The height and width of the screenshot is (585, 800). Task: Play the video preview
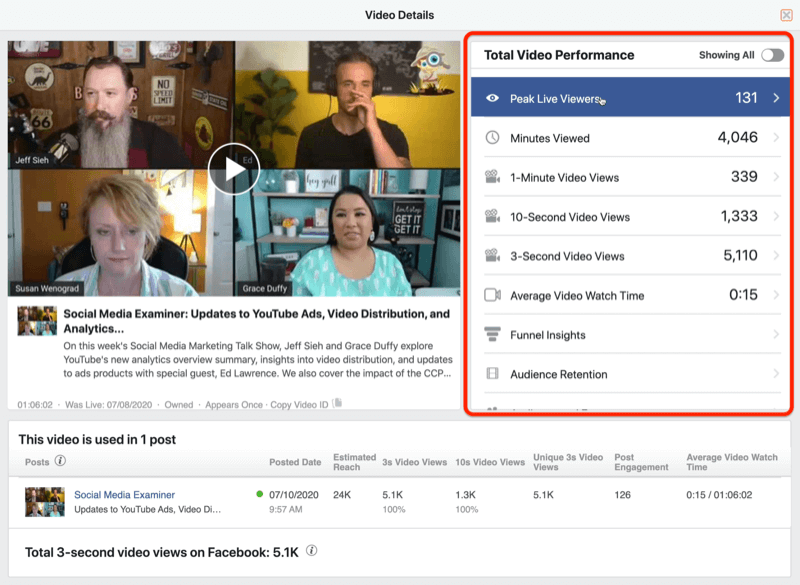pos(234,169)
